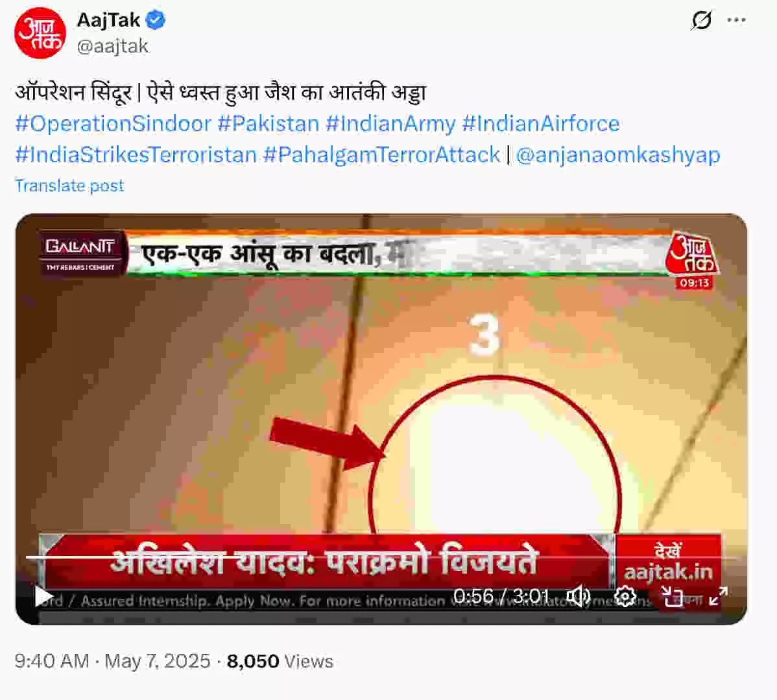Open the @aajtak handle
The width and height of the screenshot is (777, 700).
[112, 46]
